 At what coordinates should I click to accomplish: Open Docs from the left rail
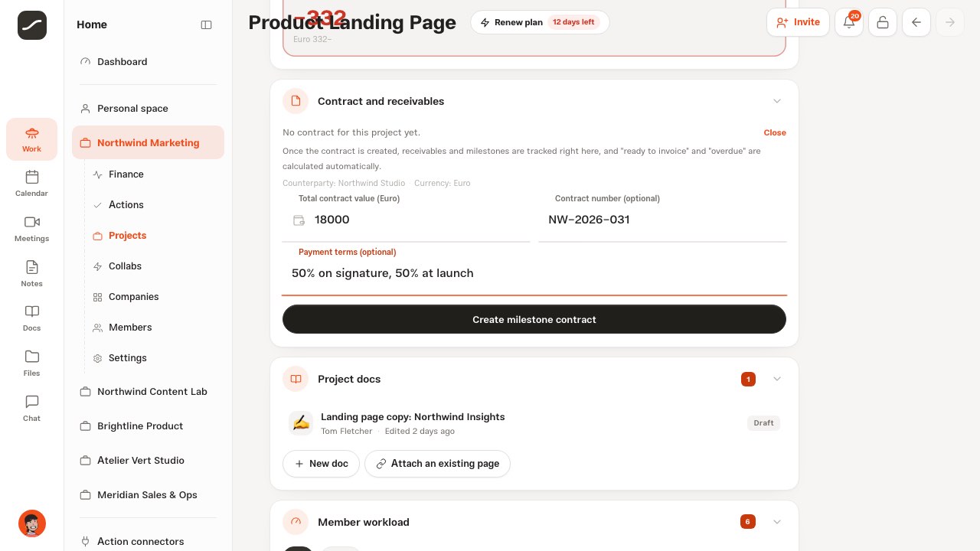click(x=31, y=318)
